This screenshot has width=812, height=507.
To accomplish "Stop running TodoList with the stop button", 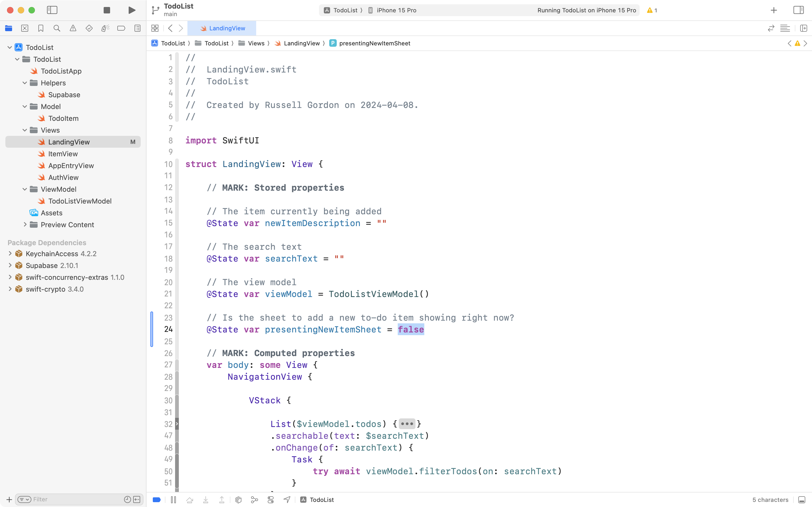I will pos(107,10).
